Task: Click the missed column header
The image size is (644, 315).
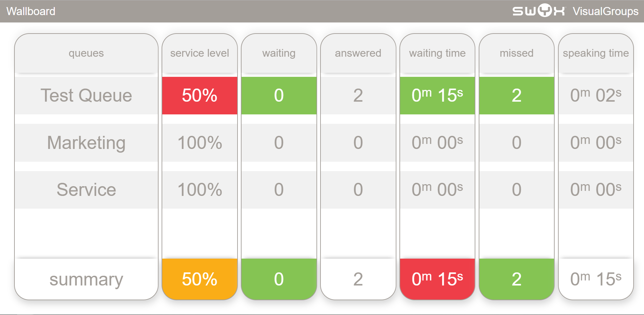Action: click(x=517, y=53)
